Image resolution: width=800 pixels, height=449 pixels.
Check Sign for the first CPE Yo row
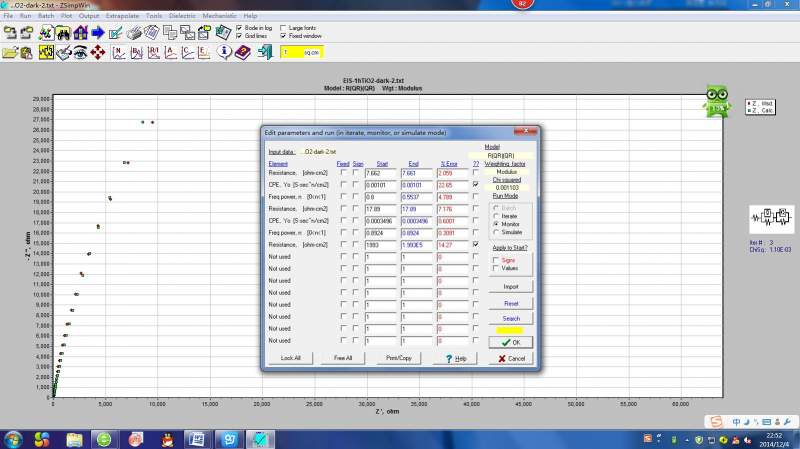356,184
